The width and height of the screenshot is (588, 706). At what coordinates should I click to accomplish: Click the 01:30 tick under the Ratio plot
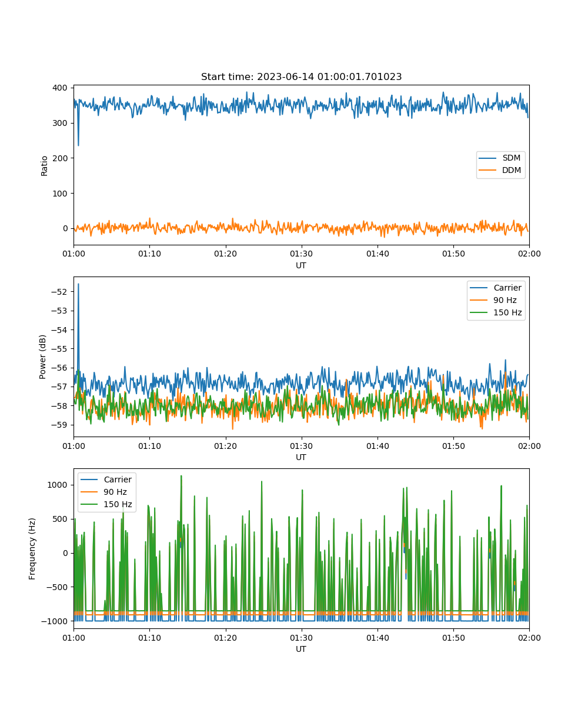point(301,254)
